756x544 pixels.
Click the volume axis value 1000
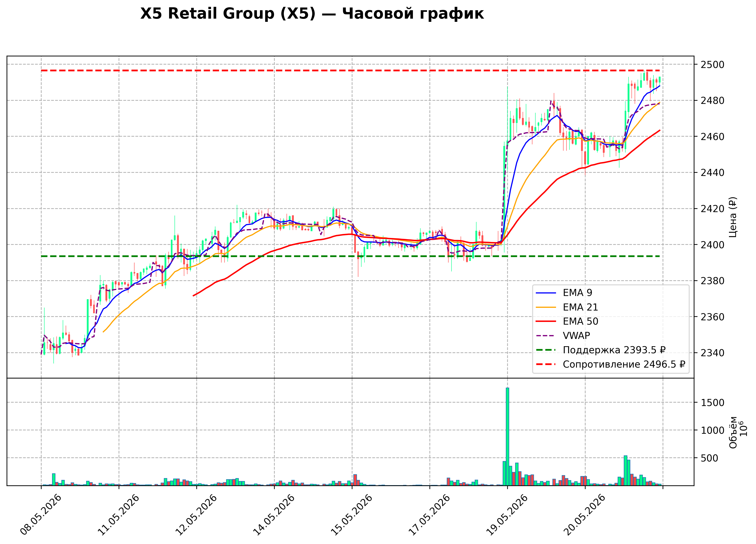[712, 431]
